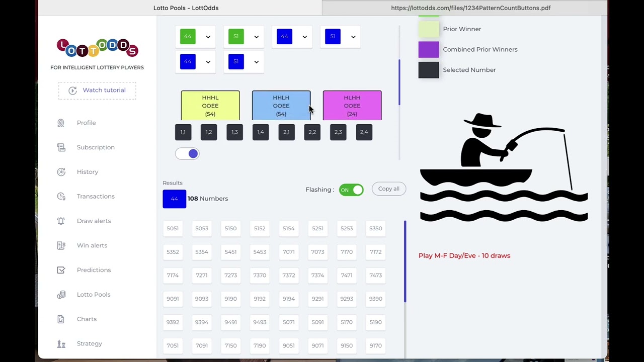
Task: Click the Charts document icon
Action: [x=61, y=319]
